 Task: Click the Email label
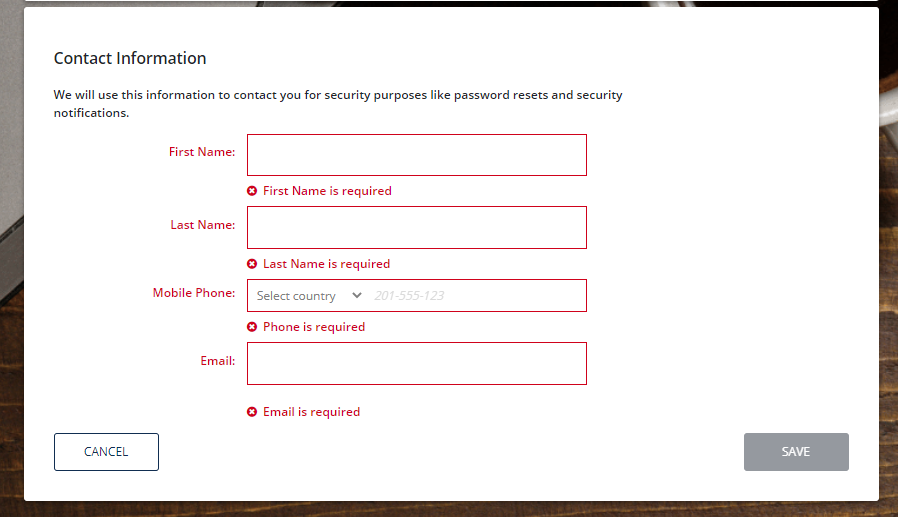point(218,361)
